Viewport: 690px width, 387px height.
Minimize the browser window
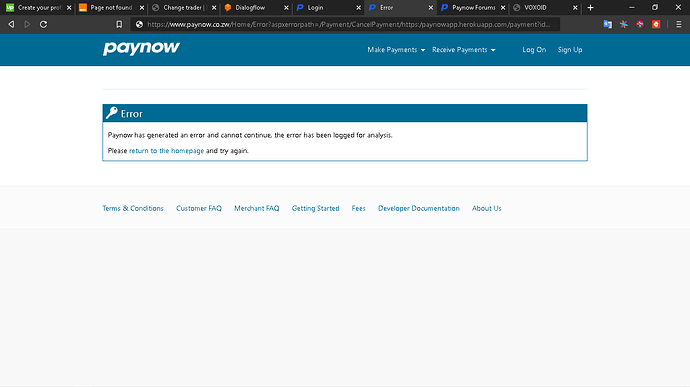(x=631, y=7)
